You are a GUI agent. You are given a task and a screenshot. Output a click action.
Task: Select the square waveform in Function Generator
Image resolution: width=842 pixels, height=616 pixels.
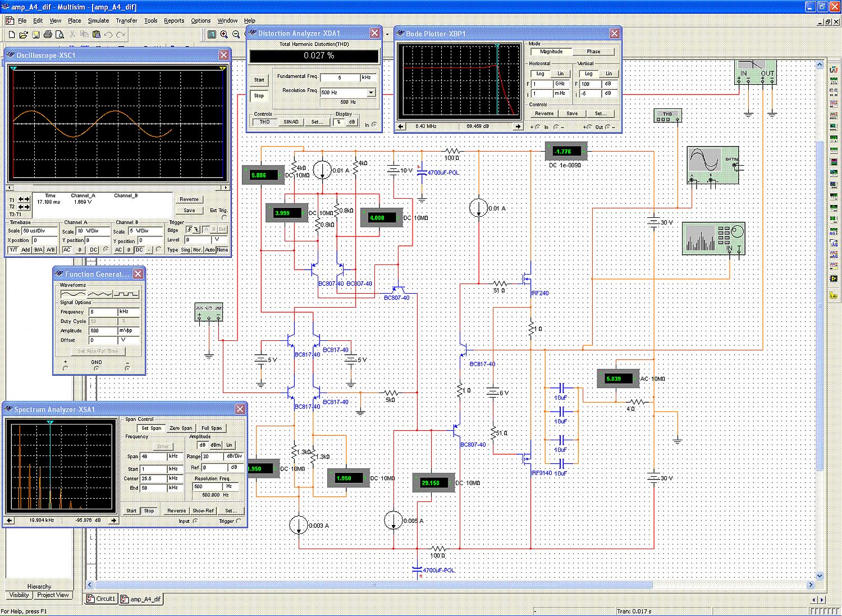[126, 294]
